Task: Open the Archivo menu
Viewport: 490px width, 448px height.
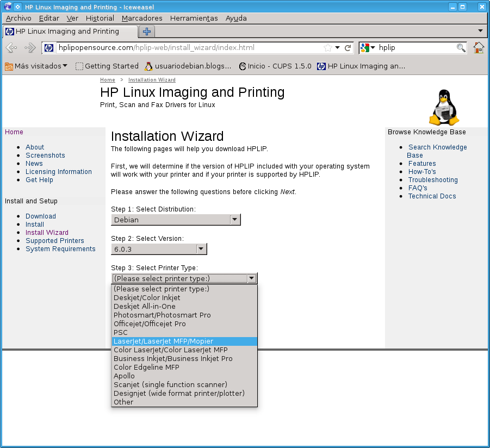Action: coord(18,18)
